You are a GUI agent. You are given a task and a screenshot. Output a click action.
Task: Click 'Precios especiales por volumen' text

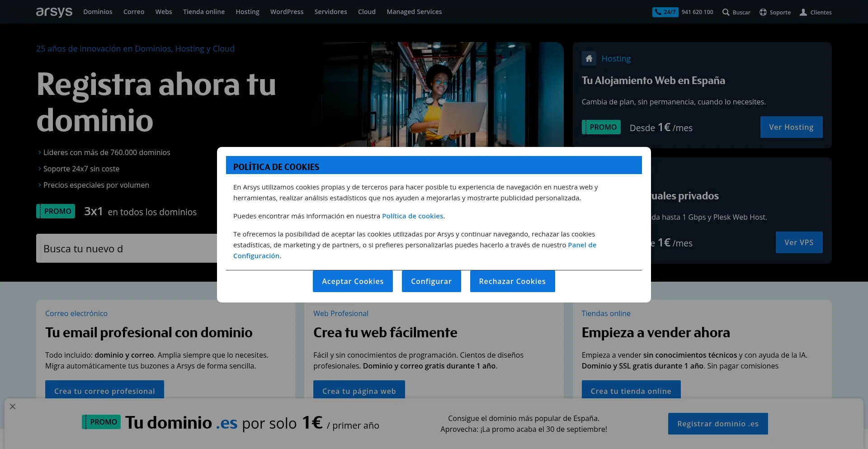pyautogui.click(x=96, y=185)
